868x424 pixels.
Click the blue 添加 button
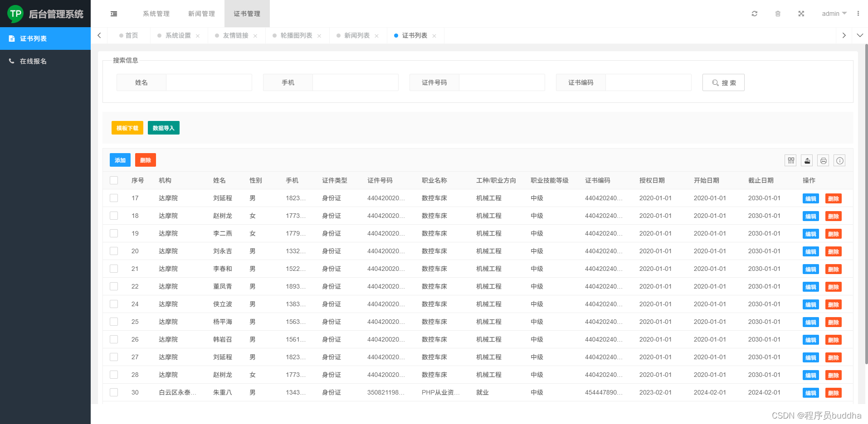(120, 160)
